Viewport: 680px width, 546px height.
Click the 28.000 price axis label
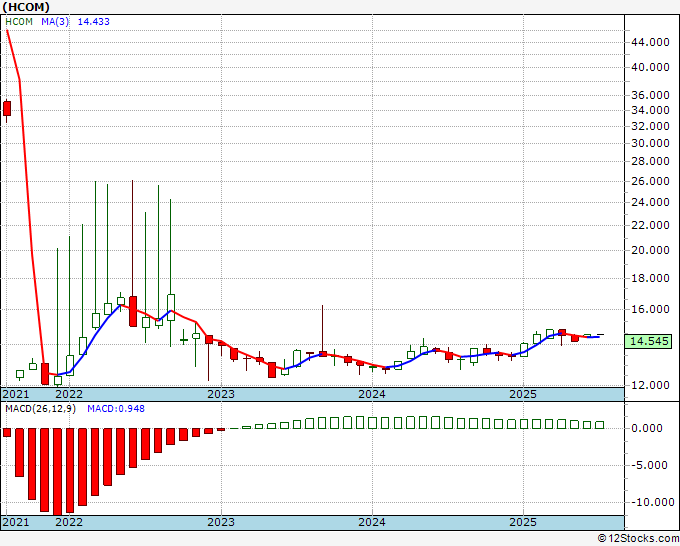[x=650, y=161]
